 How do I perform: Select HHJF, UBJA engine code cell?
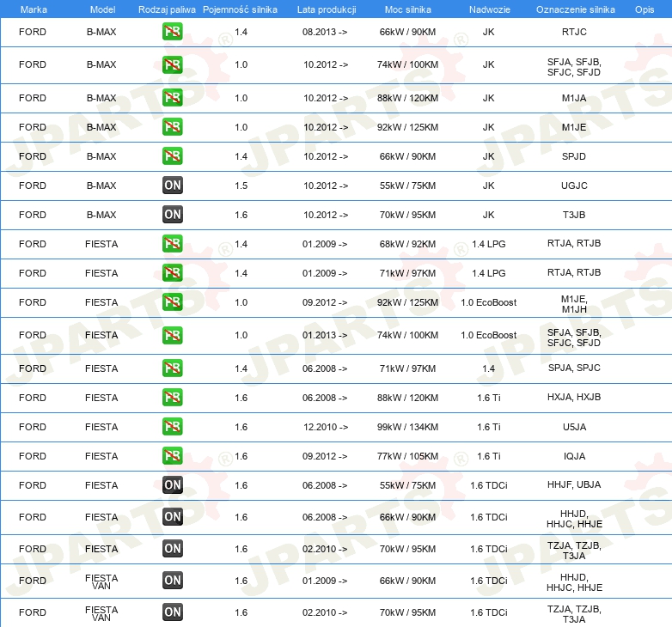click(574, 484)
